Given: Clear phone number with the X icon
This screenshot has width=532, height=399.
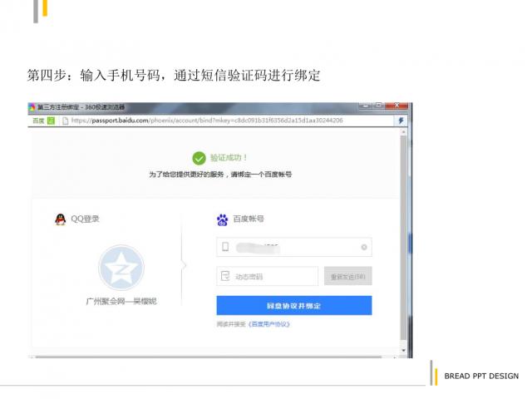Looking at the screenshot, I should [363, 247].
